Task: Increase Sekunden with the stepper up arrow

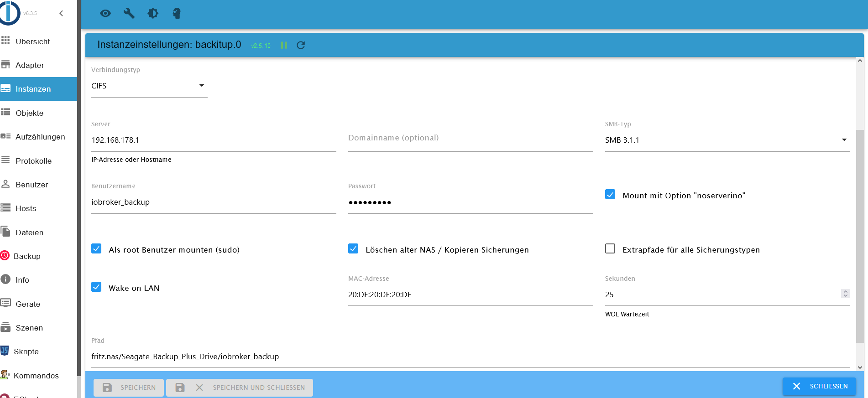Action: (846, 292)
